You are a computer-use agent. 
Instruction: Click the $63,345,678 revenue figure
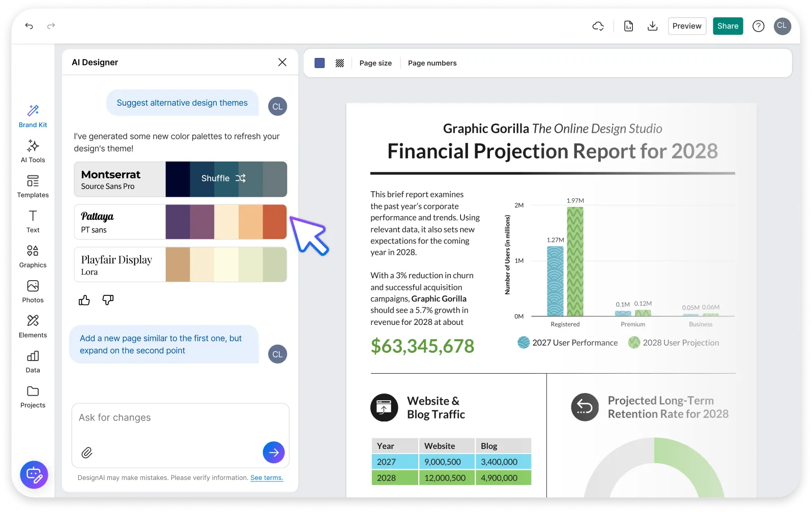tap(422, 346)
